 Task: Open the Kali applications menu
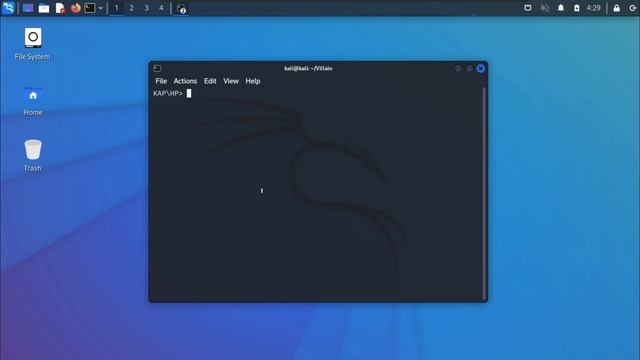point(8,8)
